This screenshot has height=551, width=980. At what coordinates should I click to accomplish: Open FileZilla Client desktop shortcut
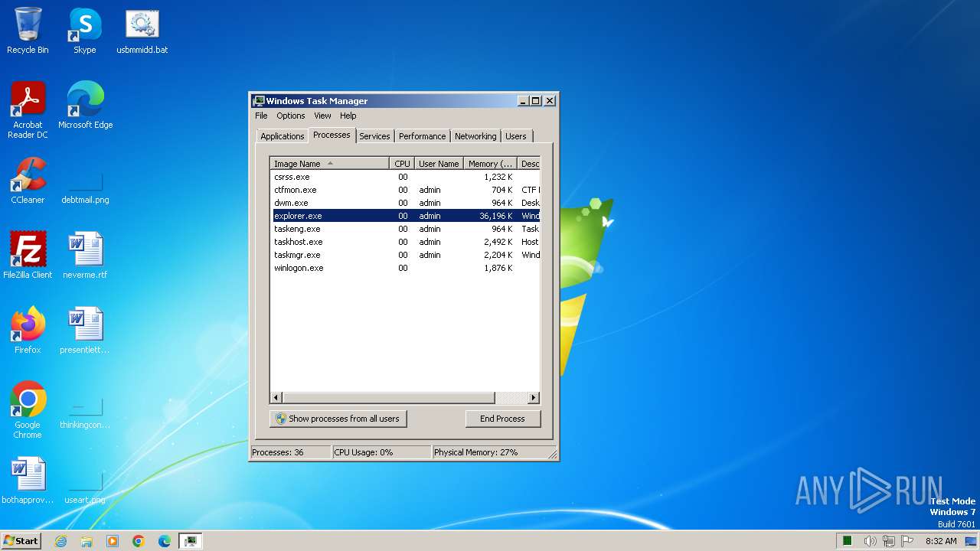coord(28,256)
